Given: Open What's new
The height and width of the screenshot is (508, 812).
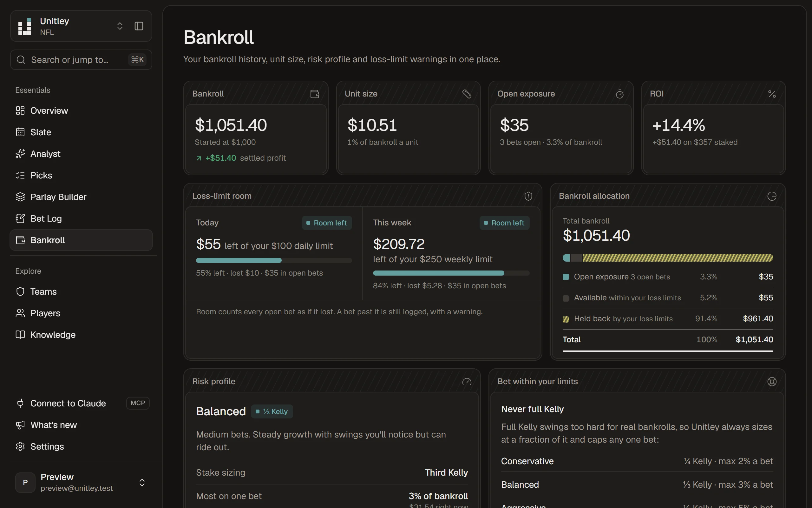Looking at the screenshot, I should click(81, 425).
